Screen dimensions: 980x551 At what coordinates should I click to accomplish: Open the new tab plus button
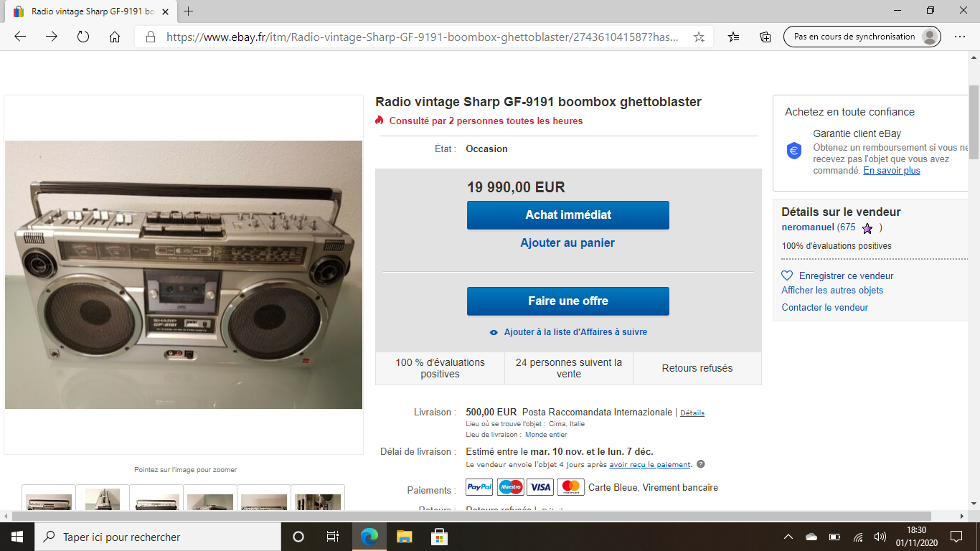[189, 11]
